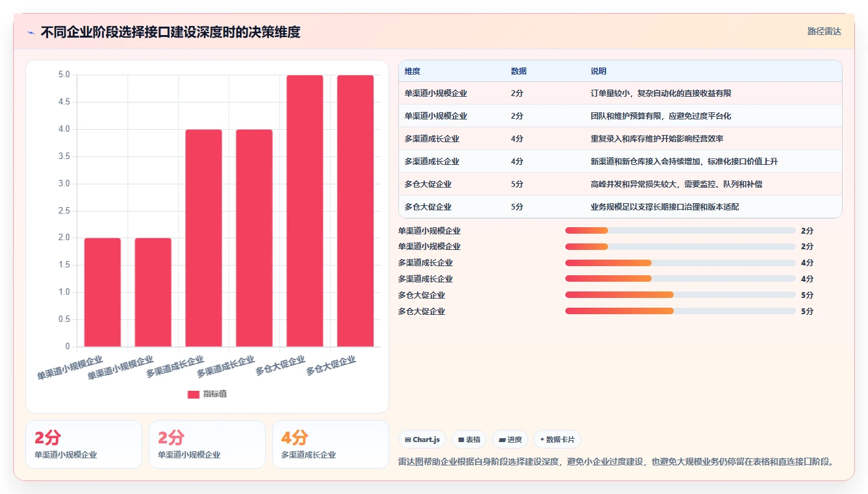
Task: Click the 指标值 legend label text
Action: pos(215,394)
